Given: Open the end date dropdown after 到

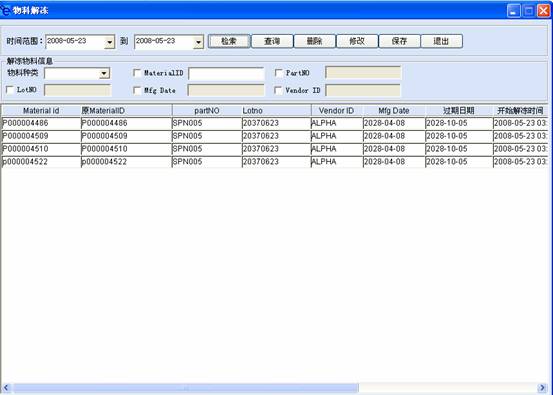Looking at the screenshot, I should pyautogui.click(x=199, y=42).
